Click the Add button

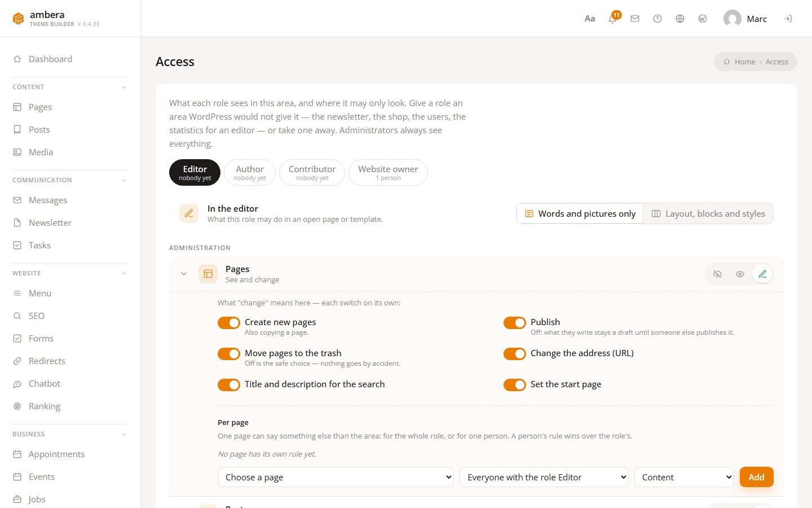(x=757, y=477)
